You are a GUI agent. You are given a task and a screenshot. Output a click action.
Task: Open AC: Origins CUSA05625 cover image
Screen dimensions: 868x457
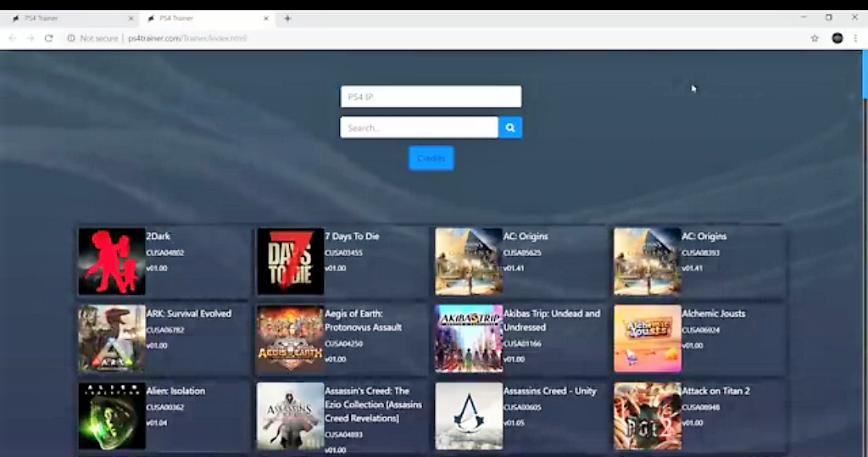469,261
